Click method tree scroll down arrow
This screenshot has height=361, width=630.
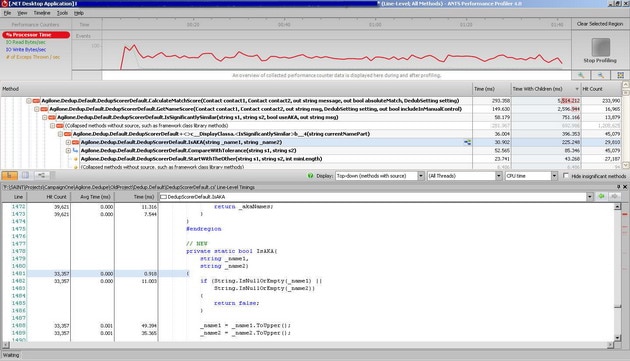626,165
